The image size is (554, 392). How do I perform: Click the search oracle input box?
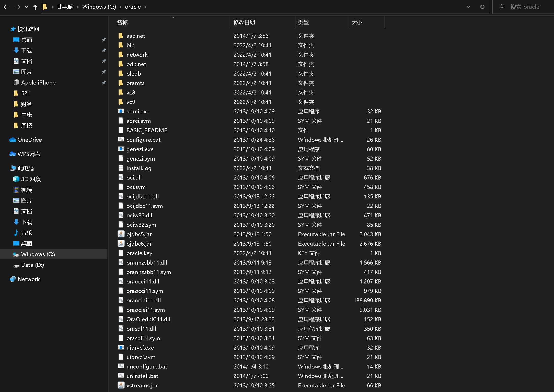pyautogui.click(x=526, y=7)
